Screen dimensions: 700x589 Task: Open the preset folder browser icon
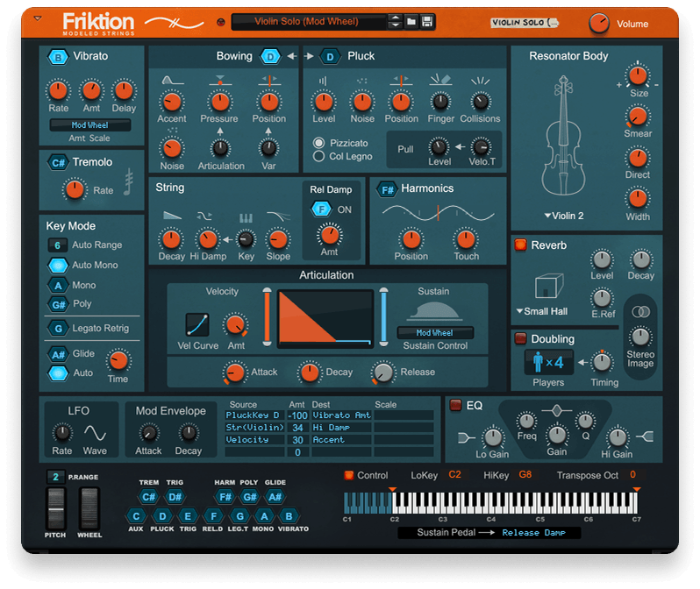tap(411, 21)
